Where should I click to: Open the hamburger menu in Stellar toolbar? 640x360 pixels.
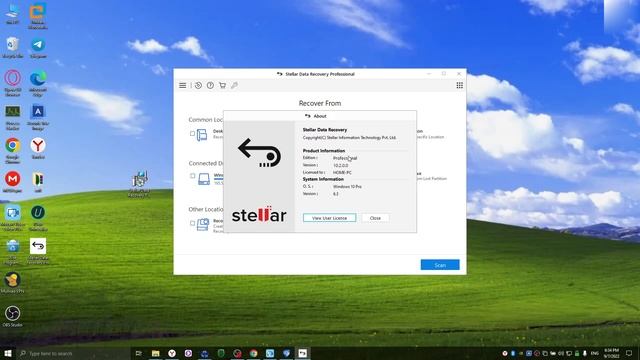(182, 85)
